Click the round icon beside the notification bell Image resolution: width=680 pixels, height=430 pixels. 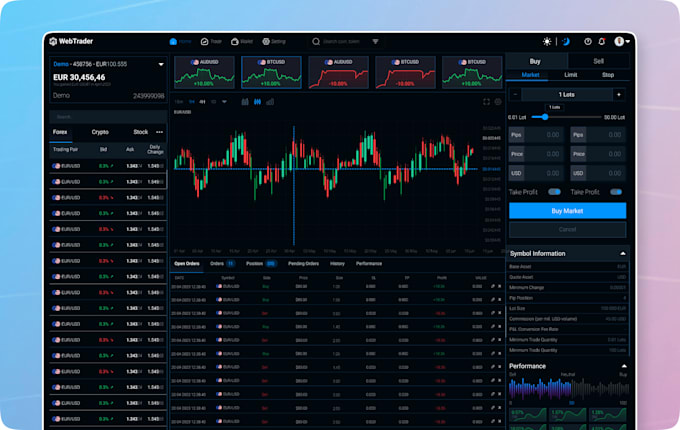click(588, 42)
